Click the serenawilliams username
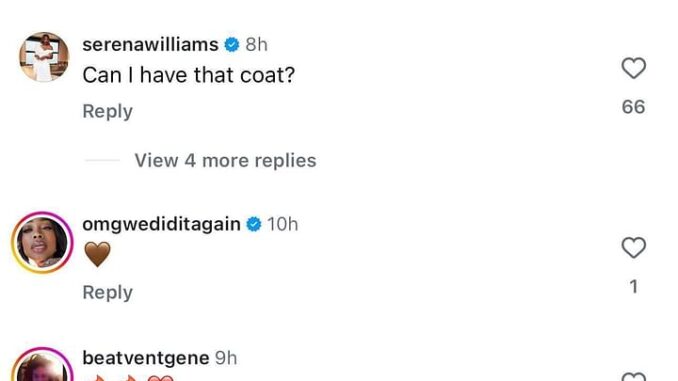The height and width of the screenshot is (381, 678). point(150,45)
